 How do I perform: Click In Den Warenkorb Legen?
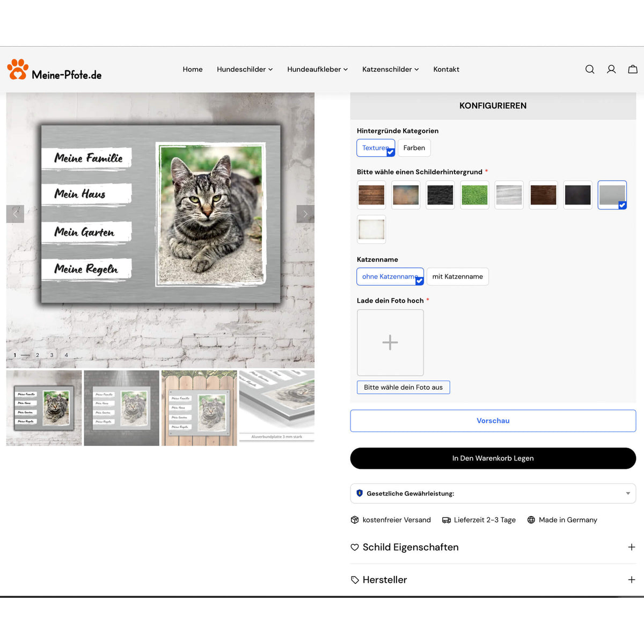(x=493, y=458)
